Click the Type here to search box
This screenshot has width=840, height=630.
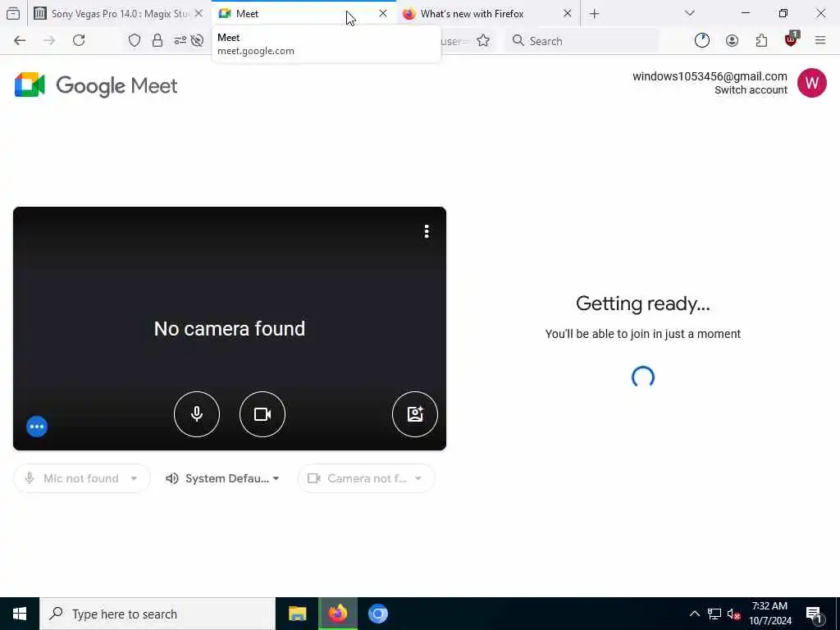157,614
